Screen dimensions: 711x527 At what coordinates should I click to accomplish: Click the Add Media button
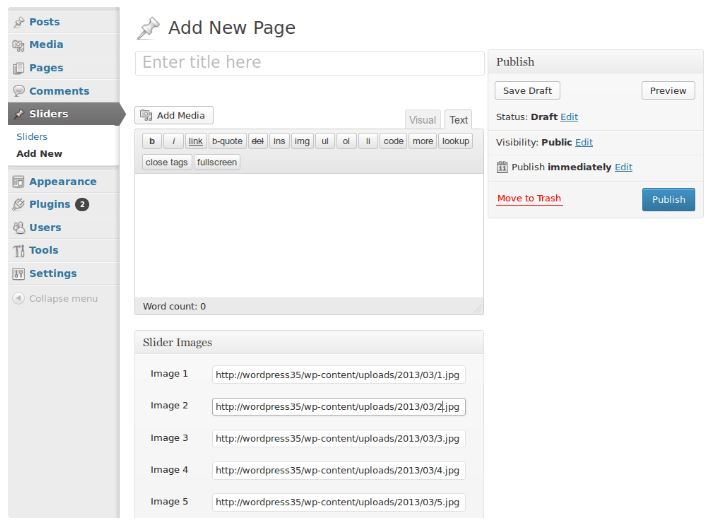(174, 116)
